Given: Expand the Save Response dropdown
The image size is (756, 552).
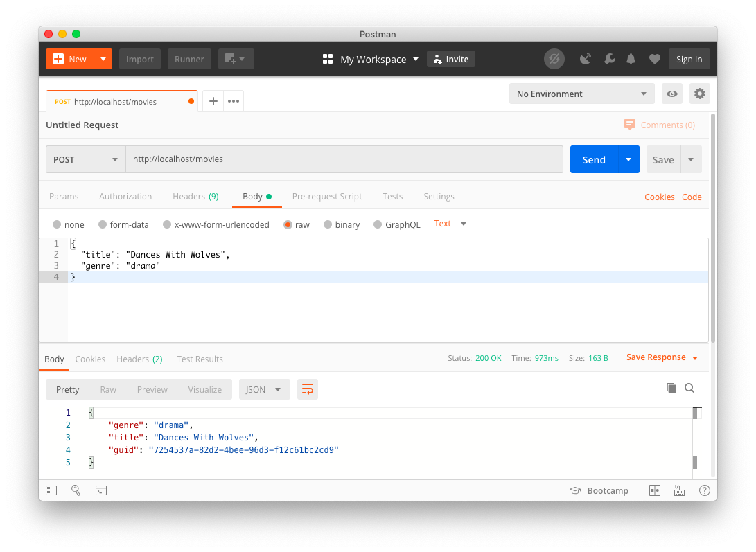Looking at the screenshot, I should 695,357.
